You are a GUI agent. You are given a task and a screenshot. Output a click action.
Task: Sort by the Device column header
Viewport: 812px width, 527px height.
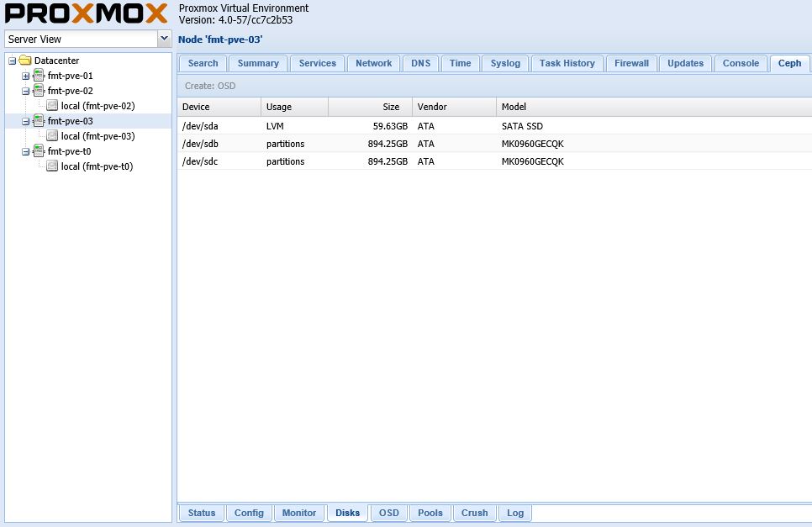tap(219, 107)
